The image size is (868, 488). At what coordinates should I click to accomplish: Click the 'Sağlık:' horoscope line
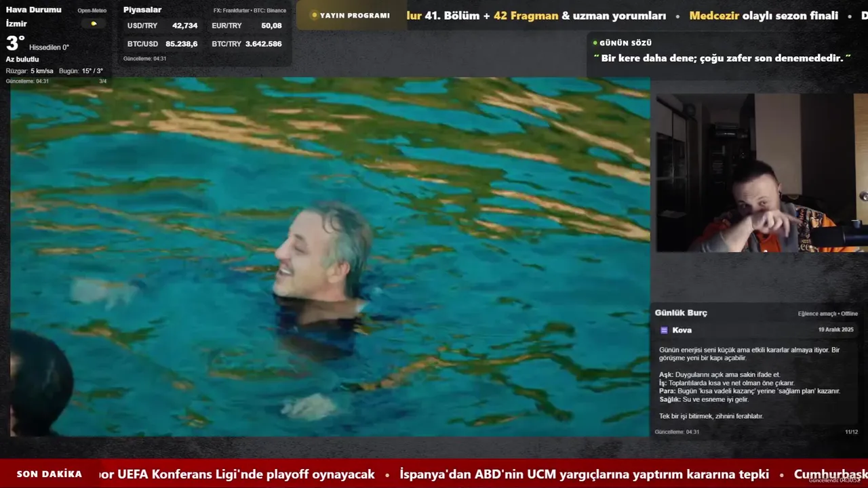click(704, 400)
